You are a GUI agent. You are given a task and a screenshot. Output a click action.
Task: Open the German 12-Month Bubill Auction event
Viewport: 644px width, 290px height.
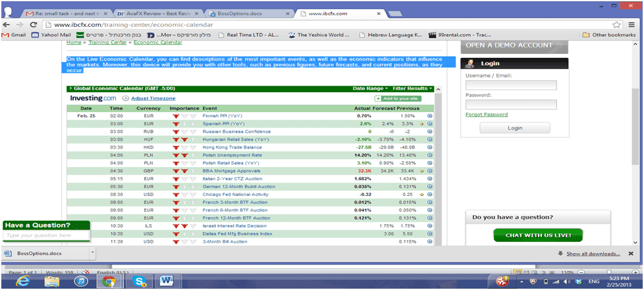point(238,187)
